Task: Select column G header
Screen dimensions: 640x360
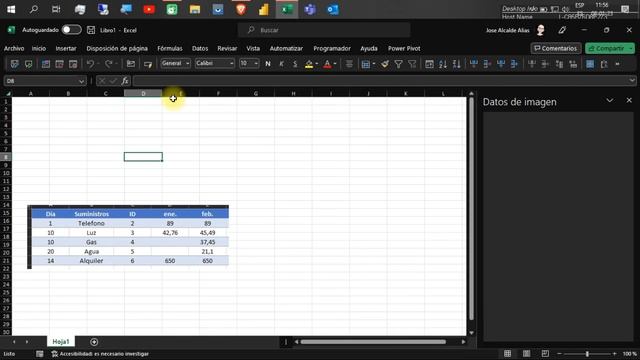Action: [x=256, y=93]
